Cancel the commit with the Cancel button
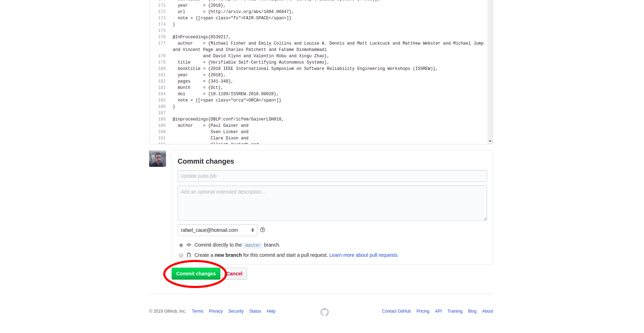The image size is (644, 333). click(235, 274)
